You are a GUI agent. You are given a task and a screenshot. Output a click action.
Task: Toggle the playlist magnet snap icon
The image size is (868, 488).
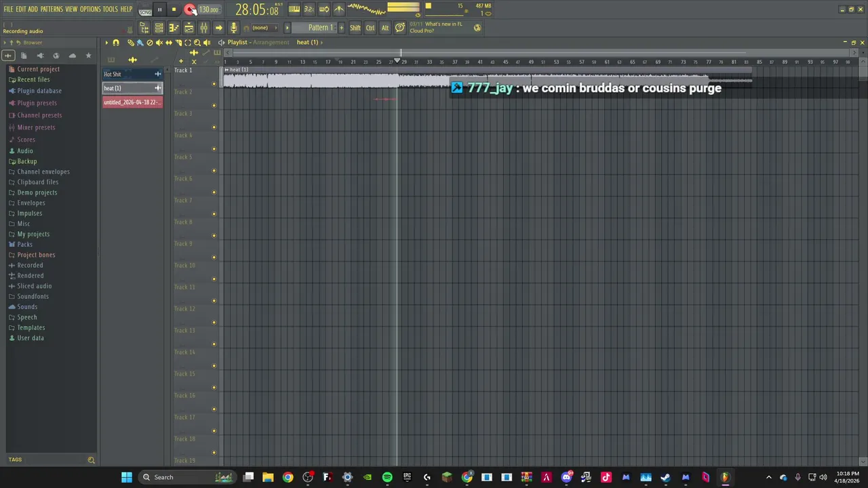(x=115, y=42)
